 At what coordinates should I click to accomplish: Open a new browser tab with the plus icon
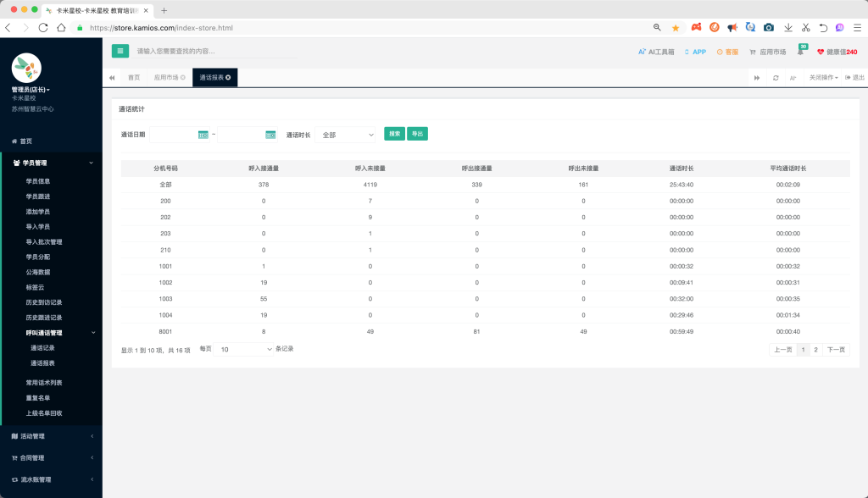[x=164, y=10]
